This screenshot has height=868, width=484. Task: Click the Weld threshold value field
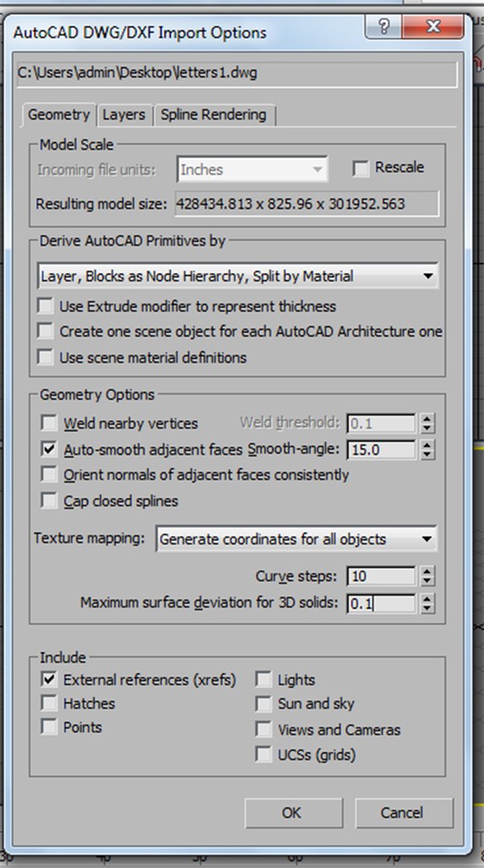pyautogui.click(x=382, y=424)
